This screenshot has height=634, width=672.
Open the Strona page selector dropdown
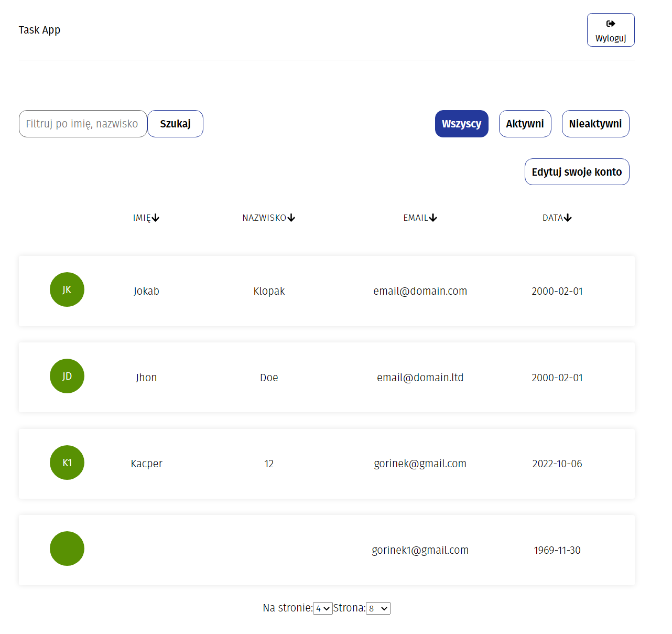click(x=377, y=608)
